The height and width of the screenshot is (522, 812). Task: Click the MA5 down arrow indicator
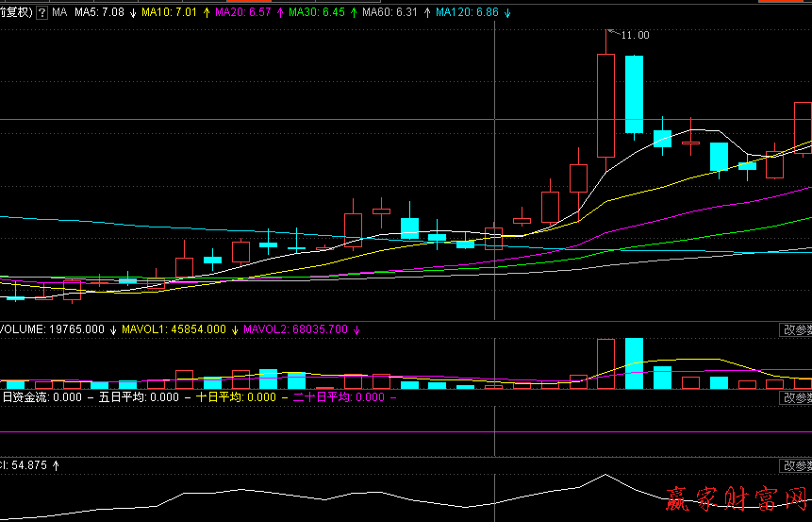pos(131,12)
